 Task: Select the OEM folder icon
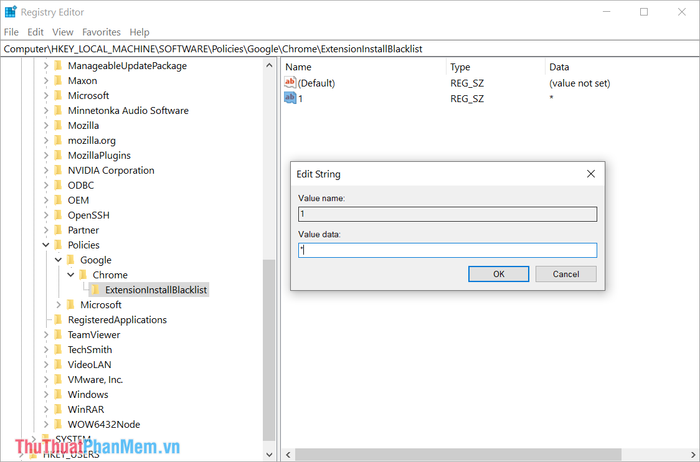pyautogui.click(x=58, y=200)
